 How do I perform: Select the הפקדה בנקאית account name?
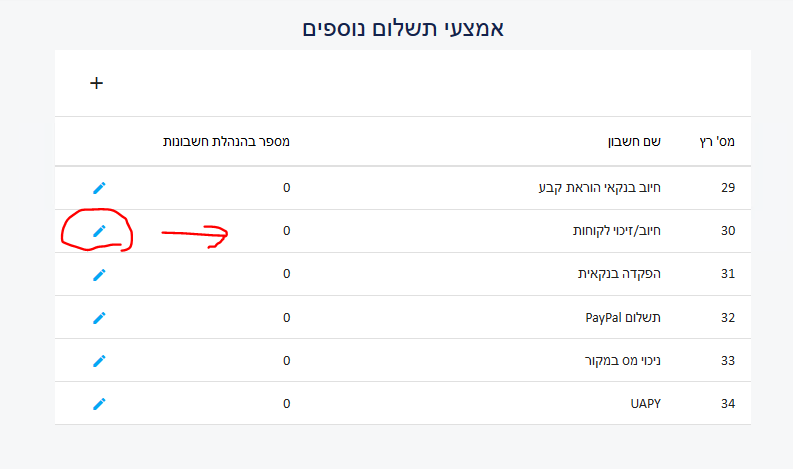tap(620, 274)
